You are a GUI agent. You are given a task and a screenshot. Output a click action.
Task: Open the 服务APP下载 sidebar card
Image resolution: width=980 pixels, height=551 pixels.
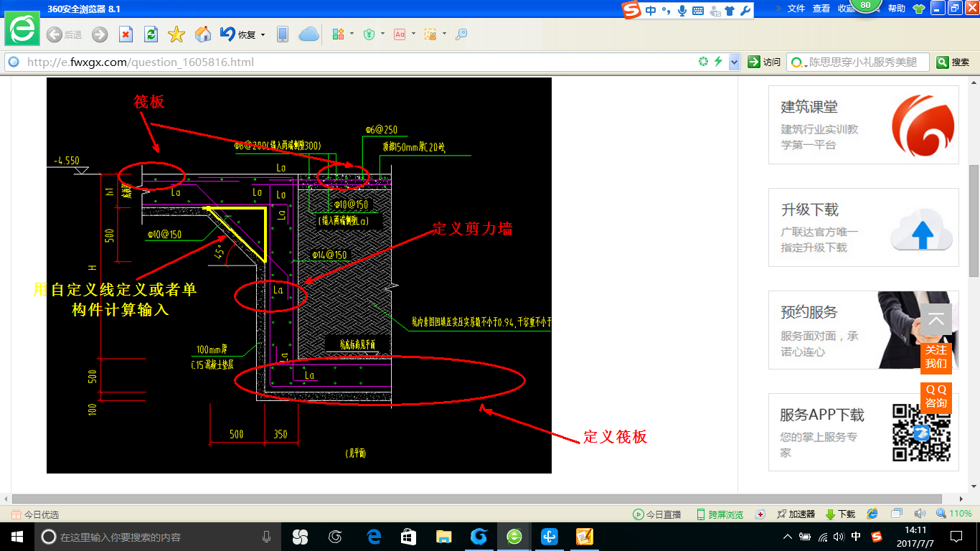point(863,432)
